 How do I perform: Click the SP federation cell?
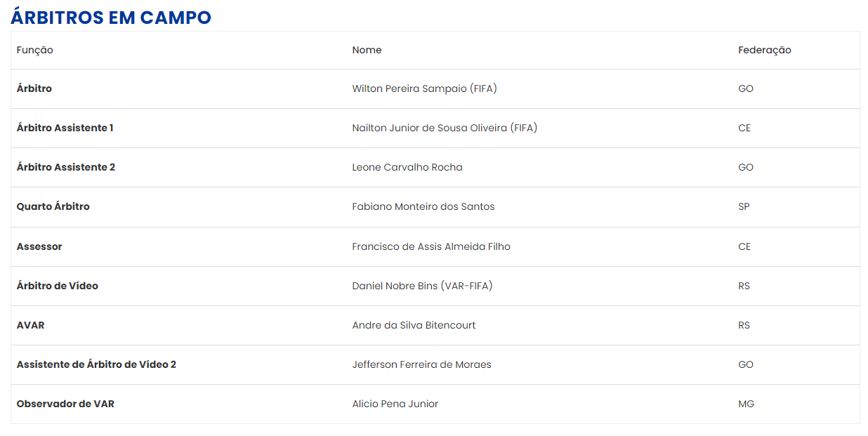(744, 206)
